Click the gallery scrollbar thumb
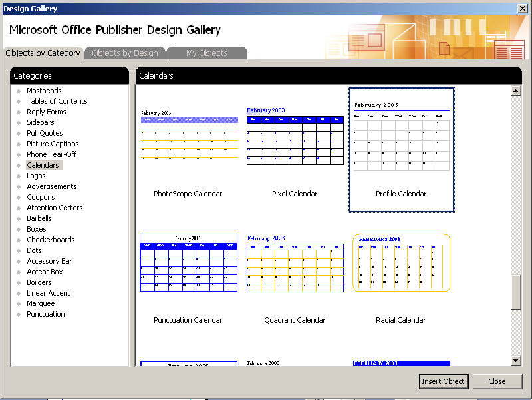 [x=516, y=292]
